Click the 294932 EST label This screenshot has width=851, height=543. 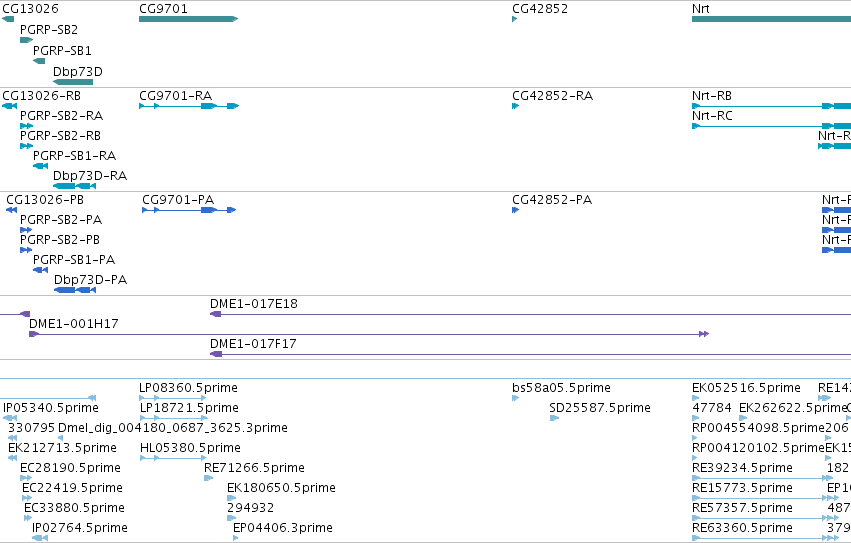coord(250,509)
